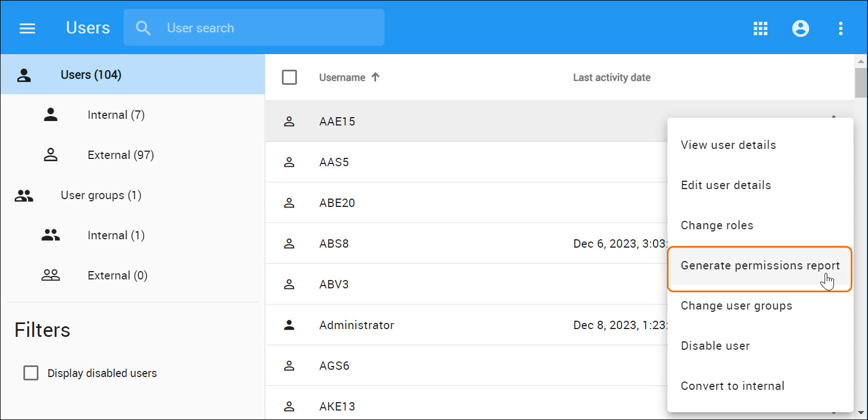Sort by Username column arrow
This screenshot has height=420, width=868.
coord(376,78)
